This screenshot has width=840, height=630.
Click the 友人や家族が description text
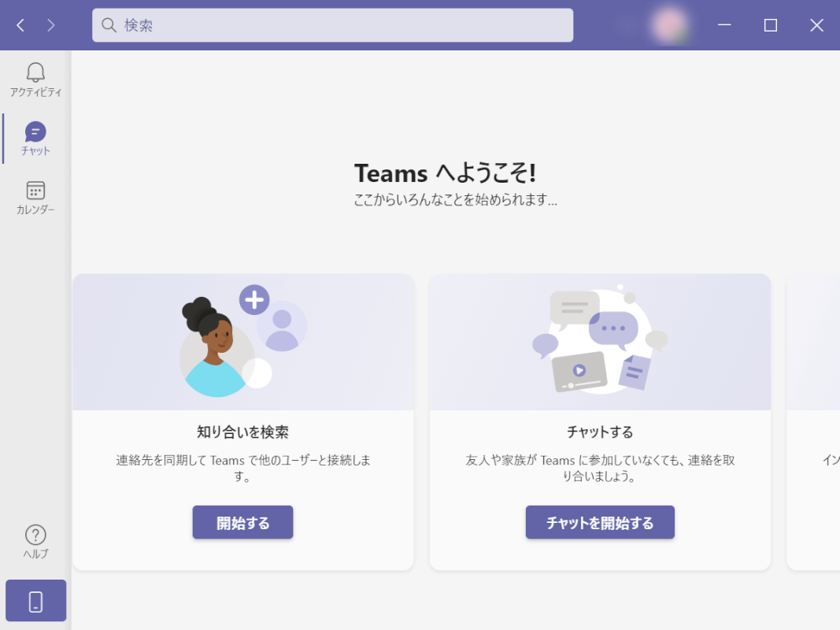point(600,468)
